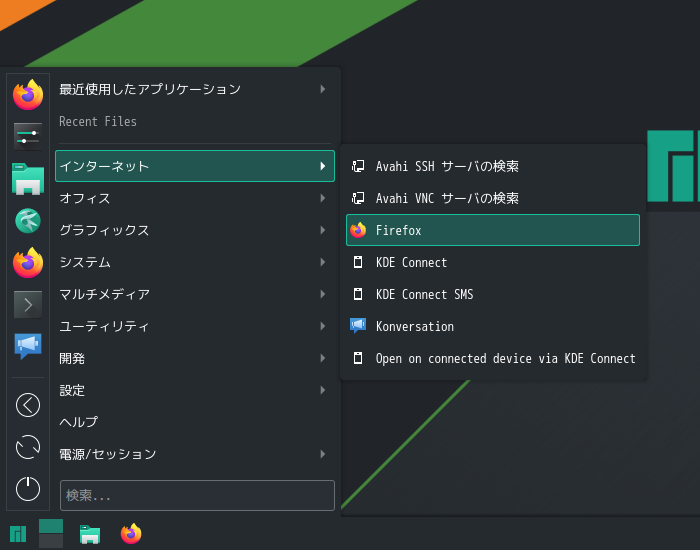Click the 検索 search input field

(197, 495)
